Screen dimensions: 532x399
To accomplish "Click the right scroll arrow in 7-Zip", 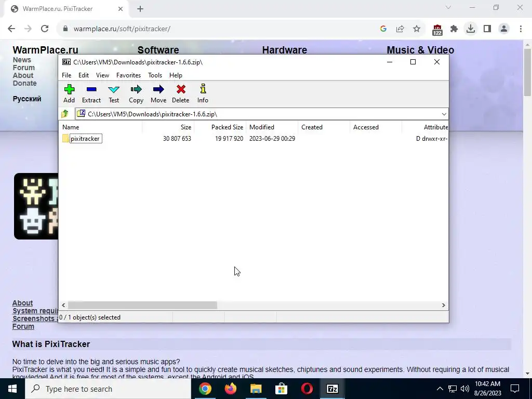I will pyautogui.click(x=444, y=305).
